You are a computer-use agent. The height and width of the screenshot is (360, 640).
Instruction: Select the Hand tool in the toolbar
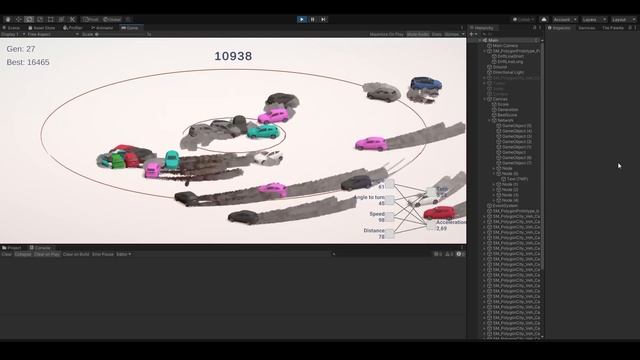(8, 19)
